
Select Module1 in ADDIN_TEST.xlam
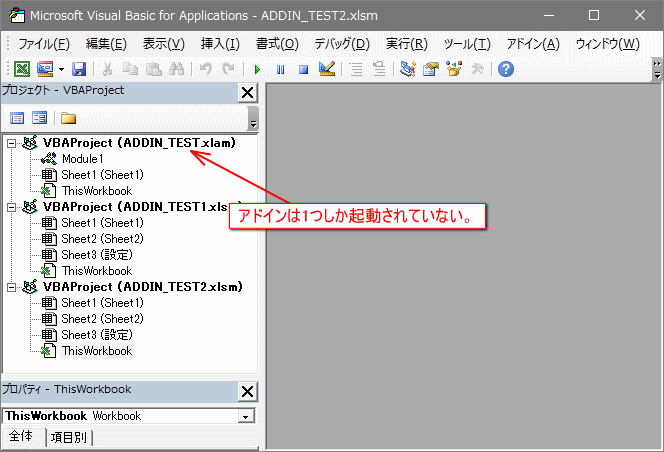[83, 159]
